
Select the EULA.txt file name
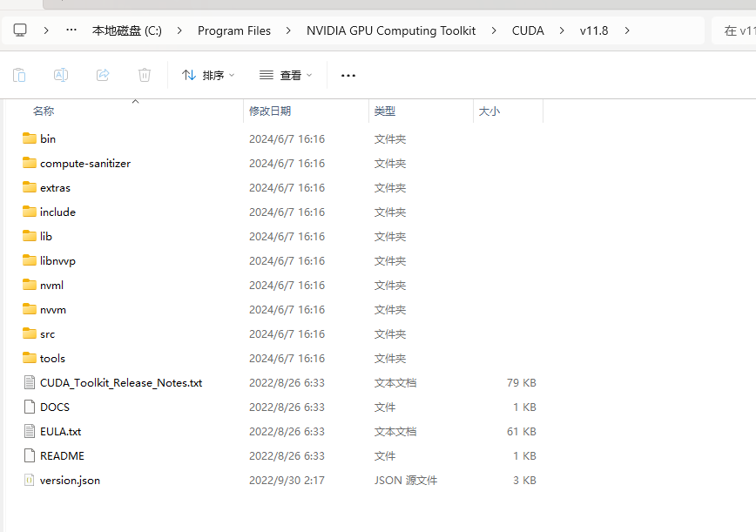(x=60, y=431)
